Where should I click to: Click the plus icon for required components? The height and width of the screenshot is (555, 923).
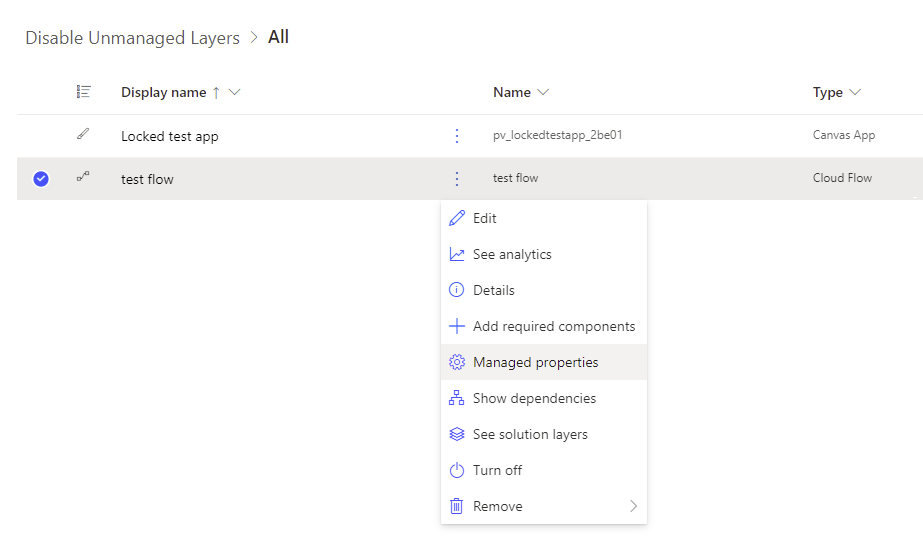(457, 326)
